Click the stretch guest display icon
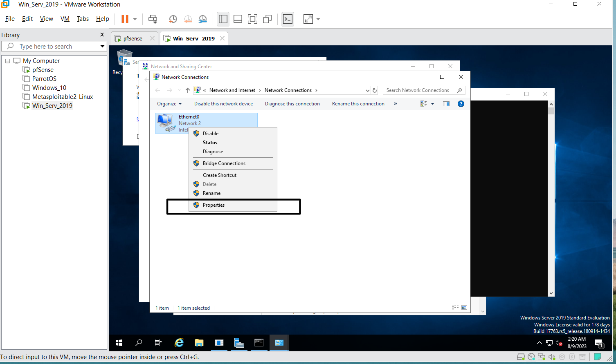This screenshot has height=364, width=616. (x=308, y=19)
